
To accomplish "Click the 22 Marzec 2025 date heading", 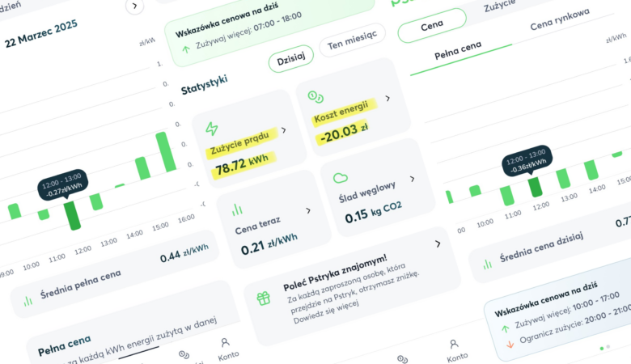I will [x=41, y=33].
